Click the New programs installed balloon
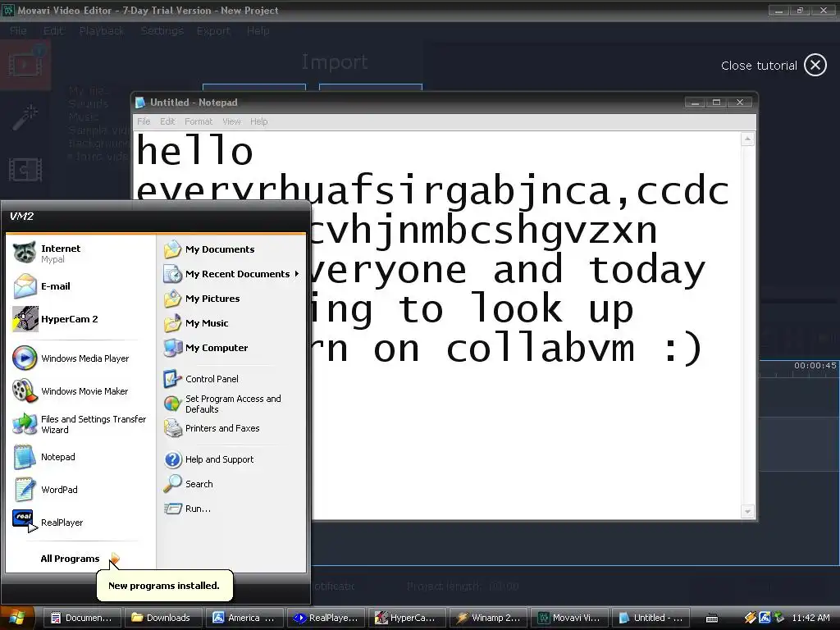The height and width of the screenshot is (630, 840). [164, 586]
